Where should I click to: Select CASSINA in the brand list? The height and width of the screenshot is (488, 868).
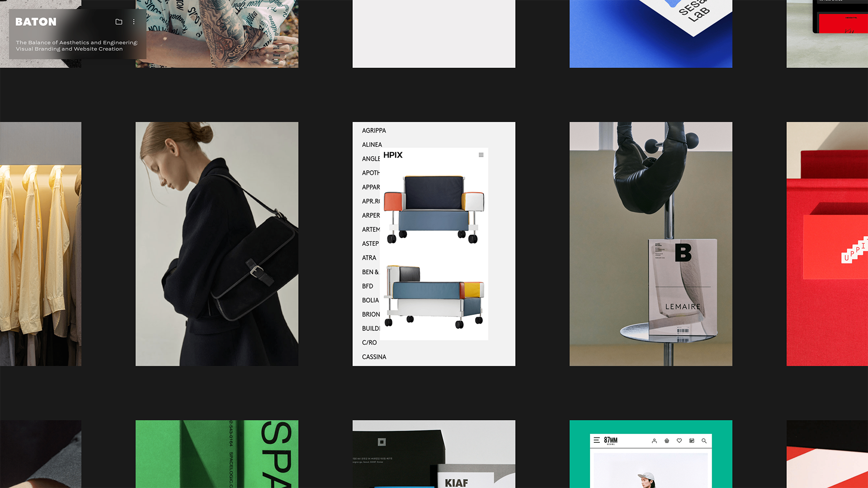coord(374,357)
